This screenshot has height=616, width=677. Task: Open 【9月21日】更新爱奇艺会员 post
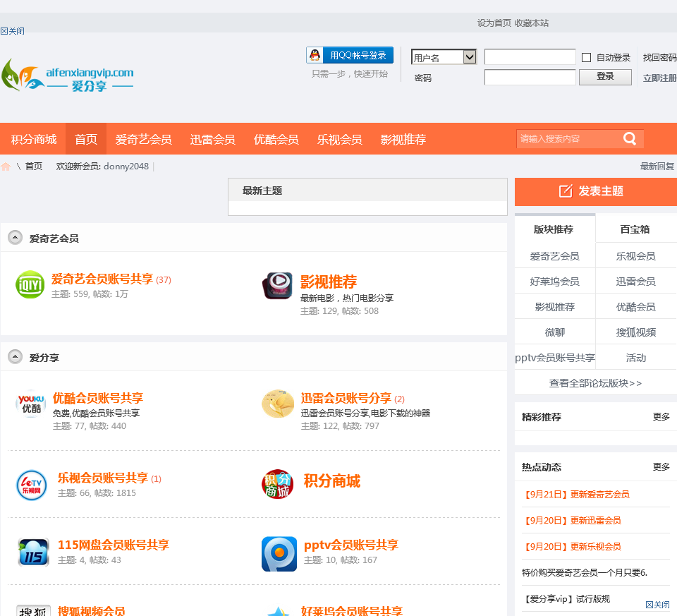pyautogui.click(x=575, y=495)
